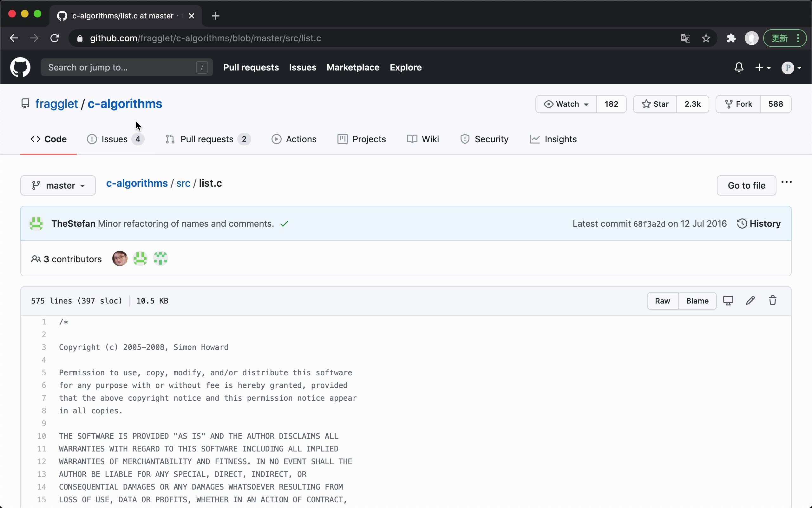
Task: Switch to the Security tab
Action: tap(484, 139)
